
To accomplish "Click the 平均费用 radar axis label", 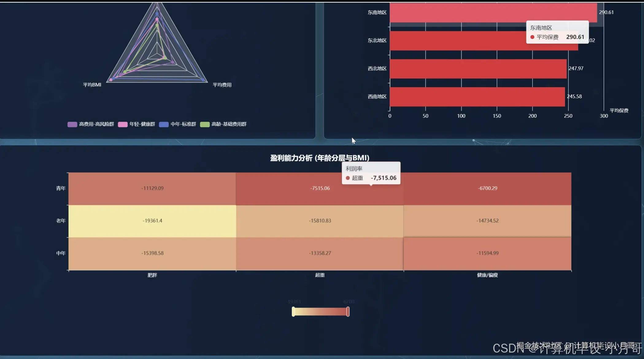I will pos(222,85).
